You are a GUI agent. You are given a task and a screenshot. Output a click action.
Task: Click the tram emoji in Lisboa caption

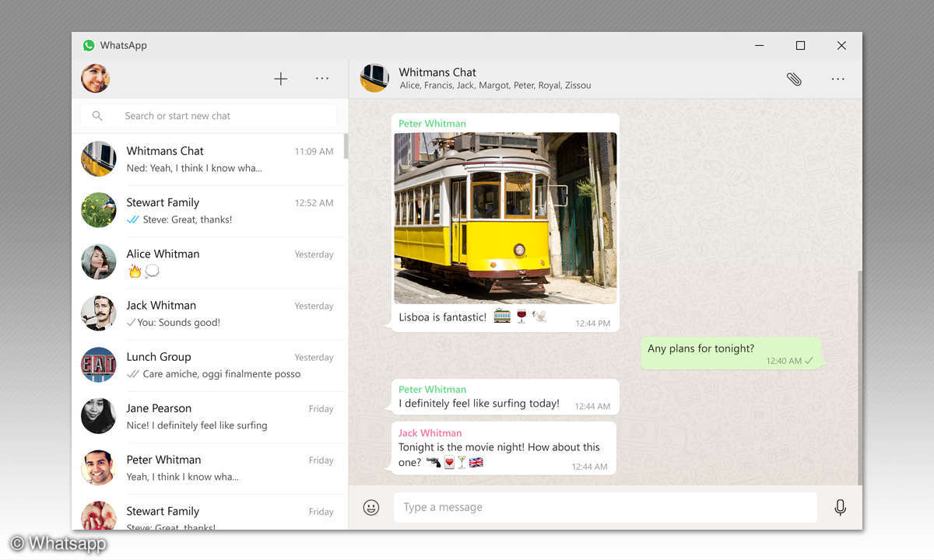pos(502,316)
